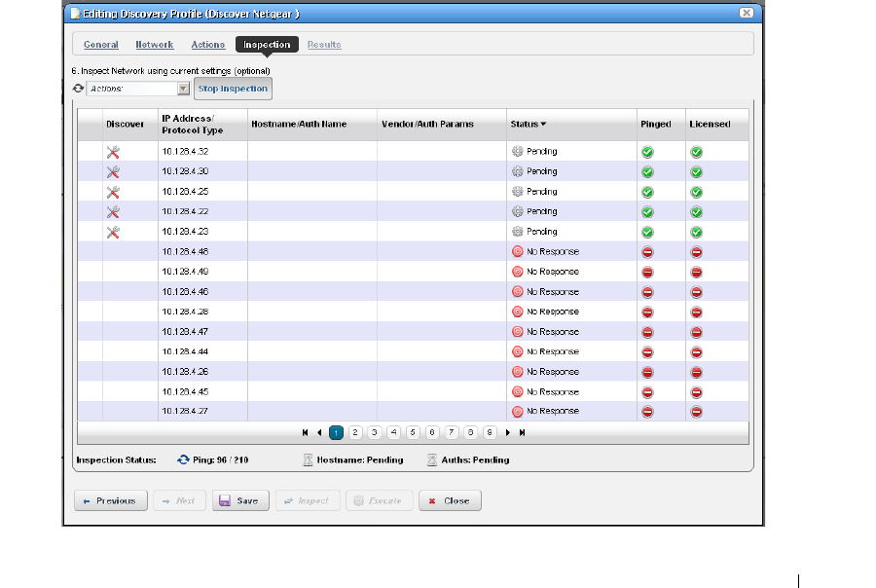Viewport: 876px width, 588px height.
Task: Click 'Ping: 96 / 210' status text
Action: pos(220,460)
